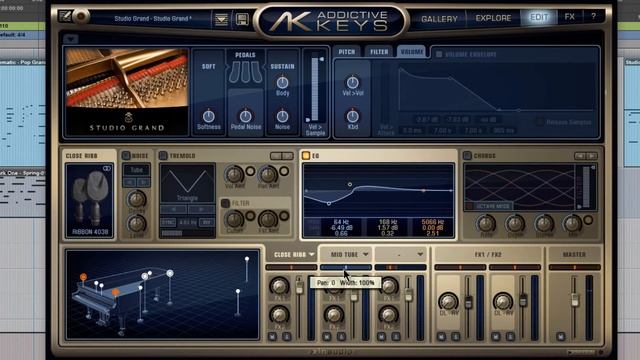
Task: Click the Chorus Spread knob
Action: pyautogui.click(x=544, y=223)
